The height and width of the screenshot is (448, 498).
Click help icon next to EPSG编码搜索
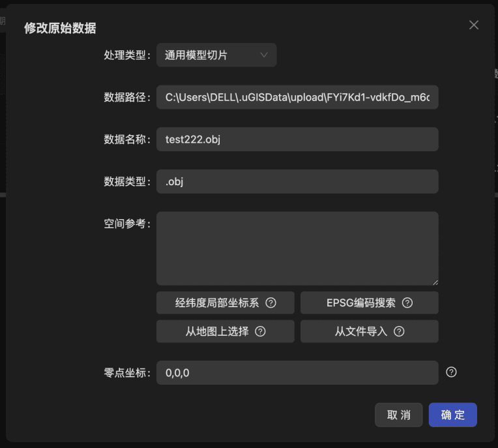pos(407,303)
